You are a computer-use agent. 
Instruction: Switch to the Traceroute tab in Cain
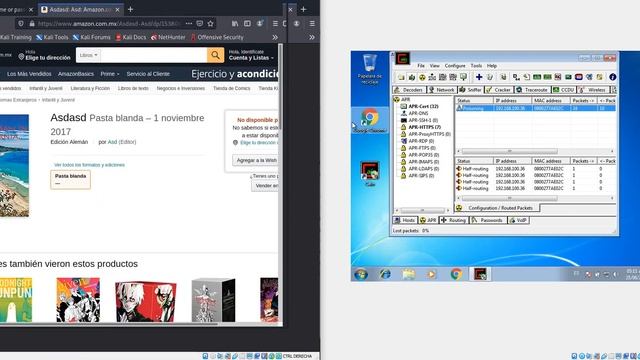coord(532,89)
